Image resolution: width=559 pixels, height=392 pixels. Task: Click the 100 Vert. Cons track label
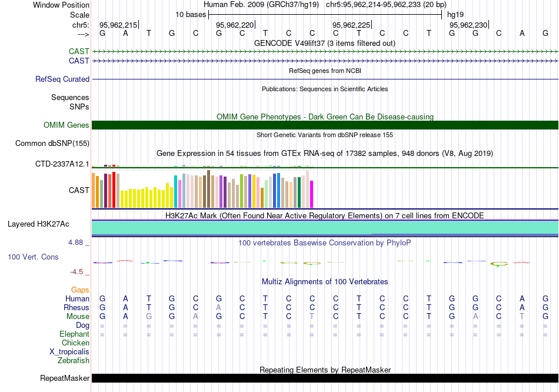[x=33, y=257]
